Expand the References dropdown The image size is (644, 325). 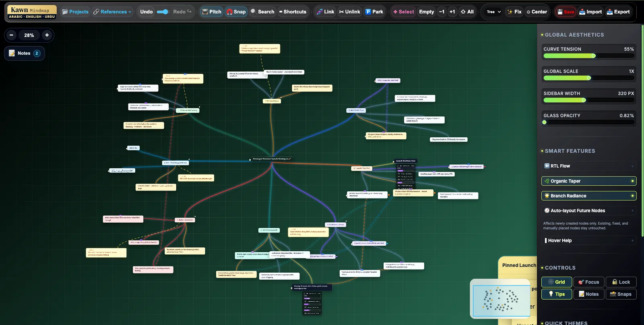(x=113, y=12)
